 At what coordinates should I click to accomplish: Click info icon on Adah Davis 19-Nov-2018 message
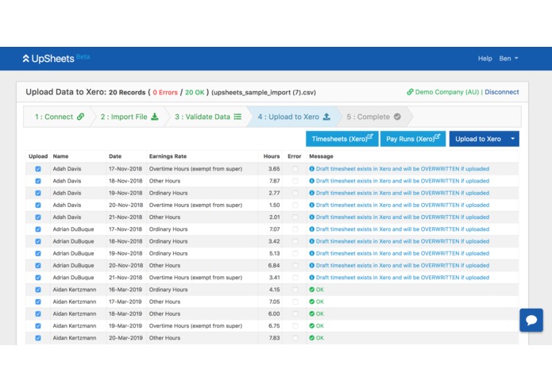tap(311, 193)
